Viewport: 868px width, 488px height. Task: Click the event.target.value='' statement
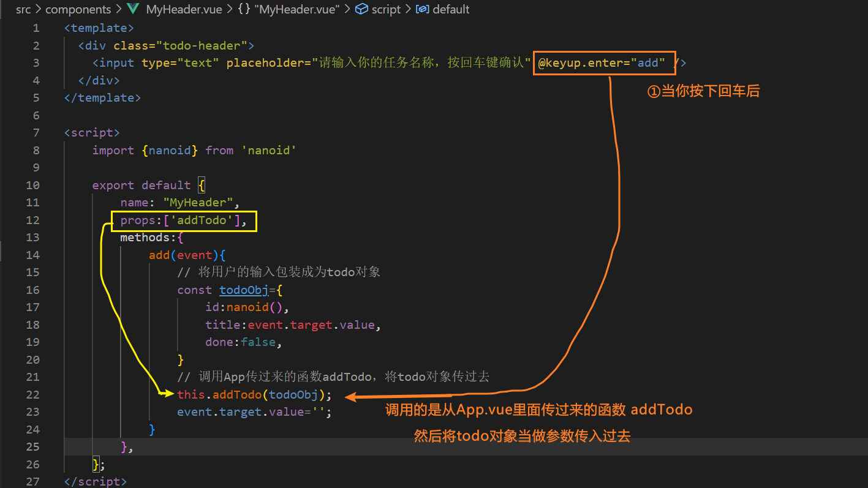click(254, 412)
